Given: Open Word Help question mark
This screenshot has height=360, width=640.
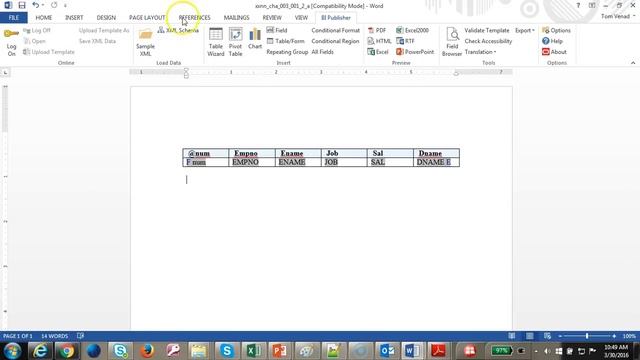Looking at the screenshot, I should click(578, 6).
